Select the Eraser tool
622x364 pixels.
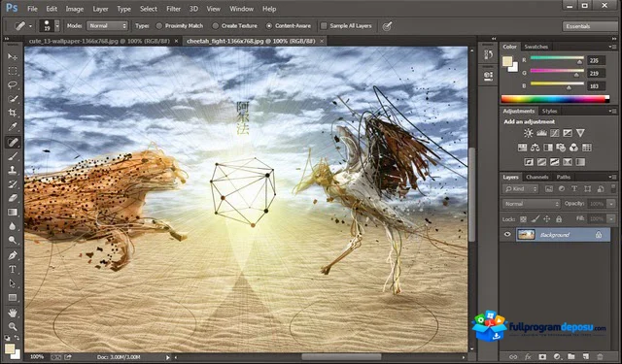tap(13, 198)
